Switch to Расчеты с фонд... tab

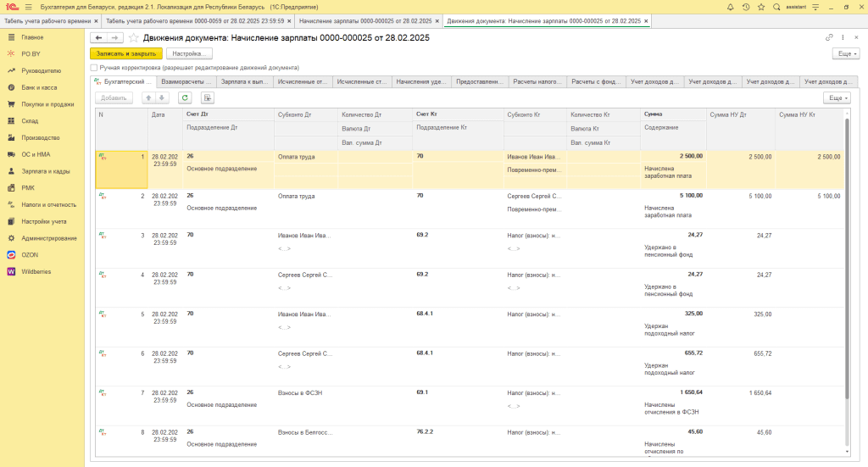pos(596,82)
